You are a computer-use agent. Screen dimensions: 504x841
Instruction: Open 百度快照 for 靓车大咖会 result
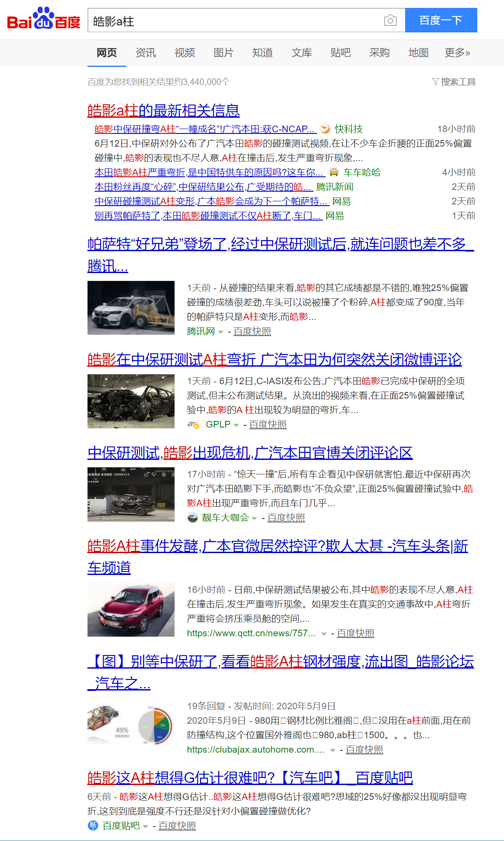point(286,518)
